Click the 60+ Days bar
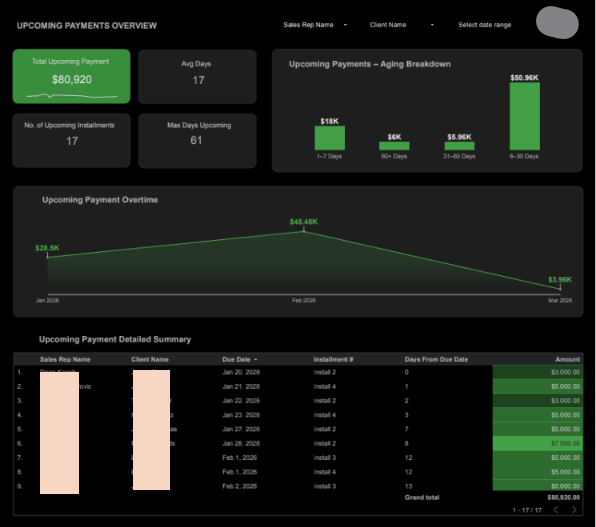This screenshot has height=527, width=596. [x=394, y=146]
